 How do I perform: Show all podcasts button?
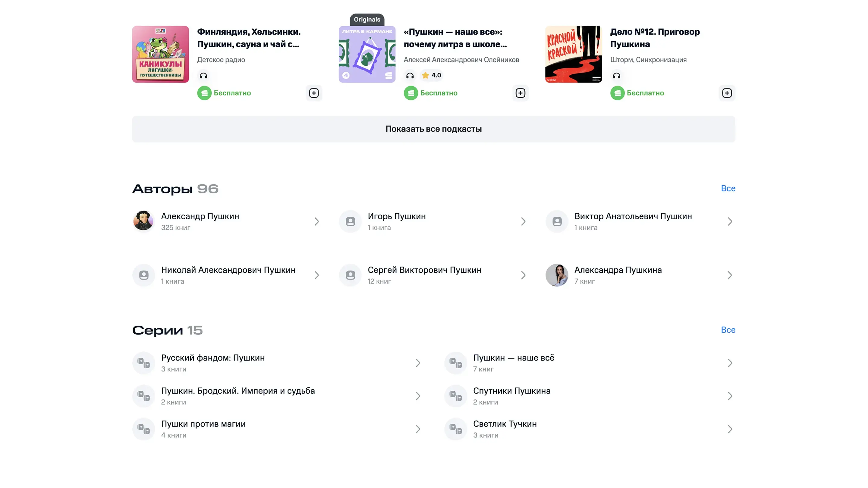coord(433,129)
